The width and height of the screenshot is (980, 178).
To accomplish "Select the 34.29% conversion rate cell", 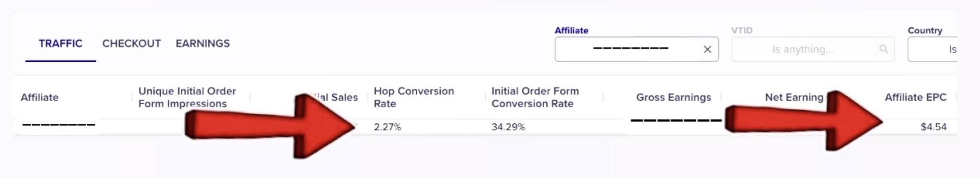I will [x=508, y=127].
